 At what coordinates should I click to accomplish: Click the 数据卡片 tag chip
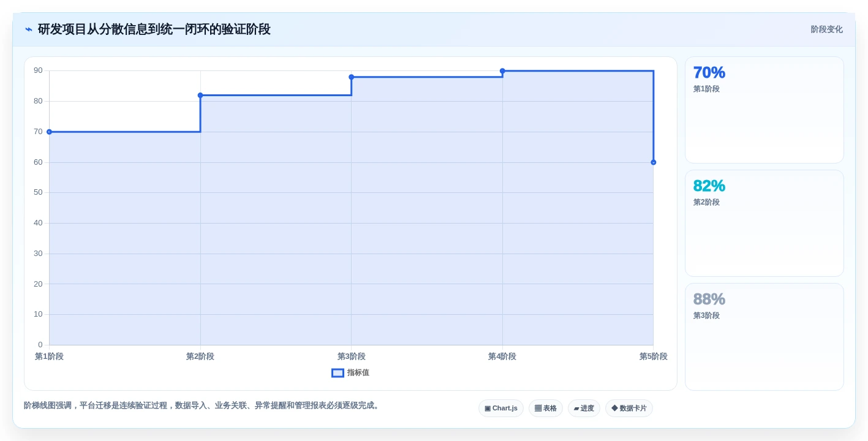[629, 408]
